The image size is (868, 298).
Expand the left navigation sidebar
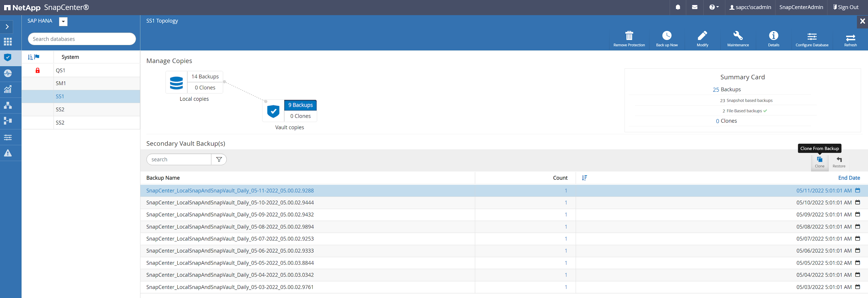7,27
